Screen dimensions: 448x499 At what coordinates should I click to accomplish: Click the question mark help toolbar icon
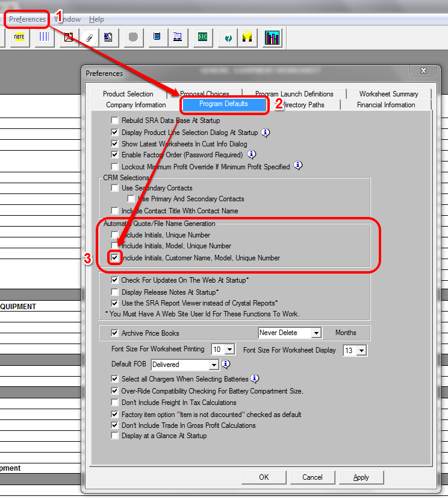tap(228, 37)
